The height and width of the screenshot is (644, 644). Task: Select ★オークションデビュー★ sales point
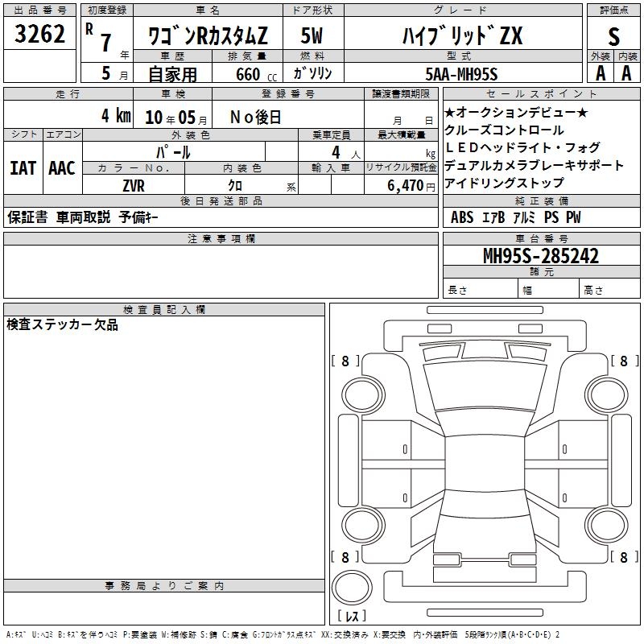click(516, 112)
